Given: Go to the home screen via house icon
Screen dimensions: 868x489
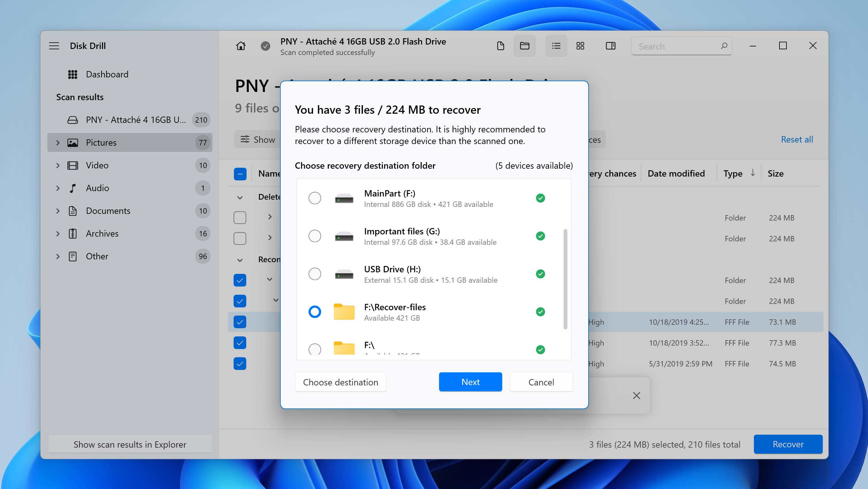Looking at the screenshot, I should (x=241, y=46).
